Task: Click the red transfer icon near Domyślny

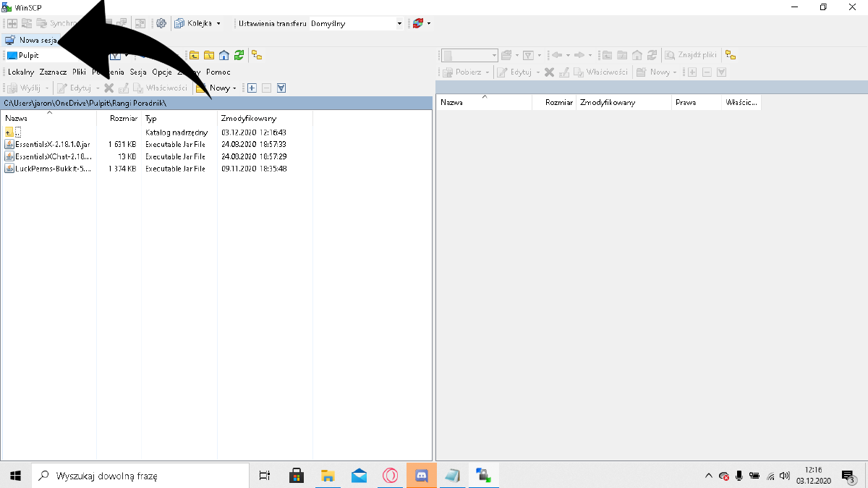Action: (418, 23)
